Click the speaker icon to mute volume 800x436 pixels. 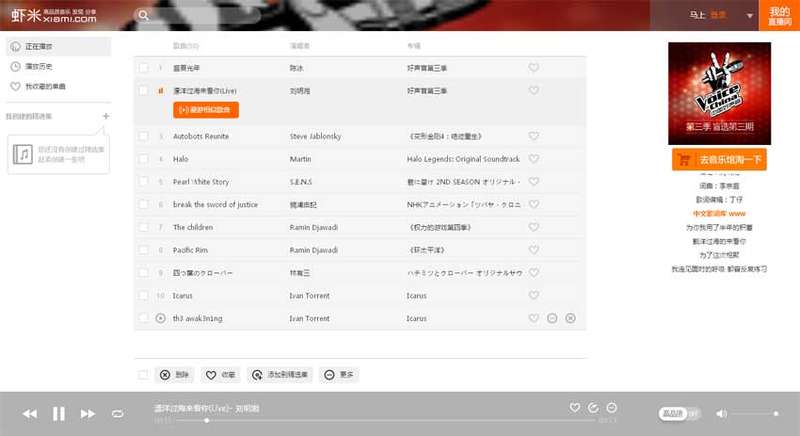(x=722, y=413)
